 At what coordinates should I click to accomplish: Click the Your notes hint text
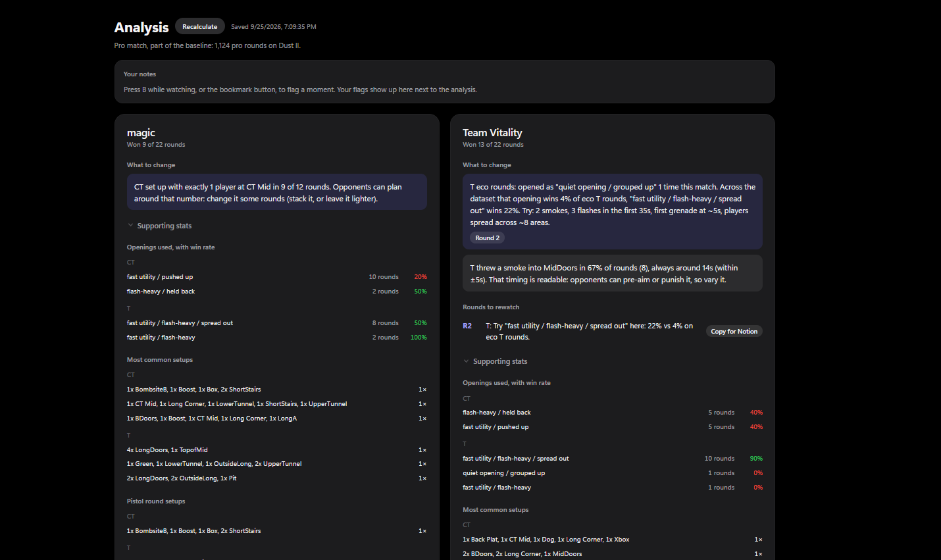[x=300, y=89]
